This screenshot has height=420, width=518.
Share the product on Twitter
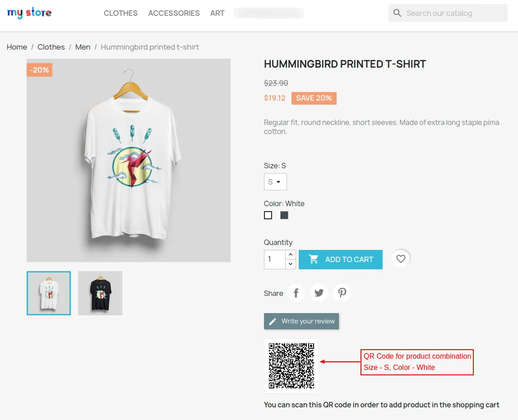[319, 293]
